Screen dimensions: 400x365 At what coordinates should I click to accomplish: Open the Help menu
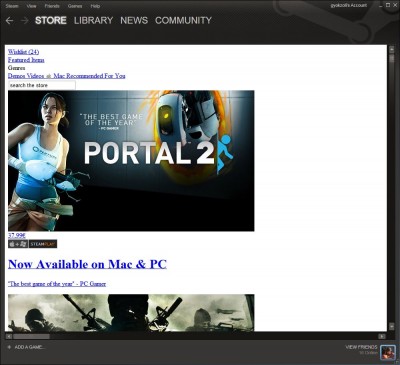click(95, 6)
